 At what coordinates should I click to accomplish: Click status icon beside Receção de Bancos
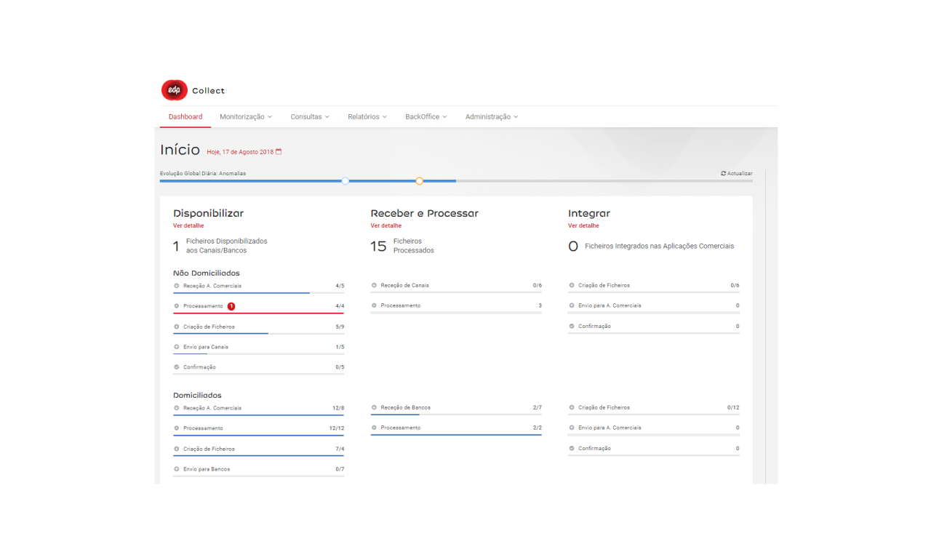pyautogui.click(x=374, y=408)
